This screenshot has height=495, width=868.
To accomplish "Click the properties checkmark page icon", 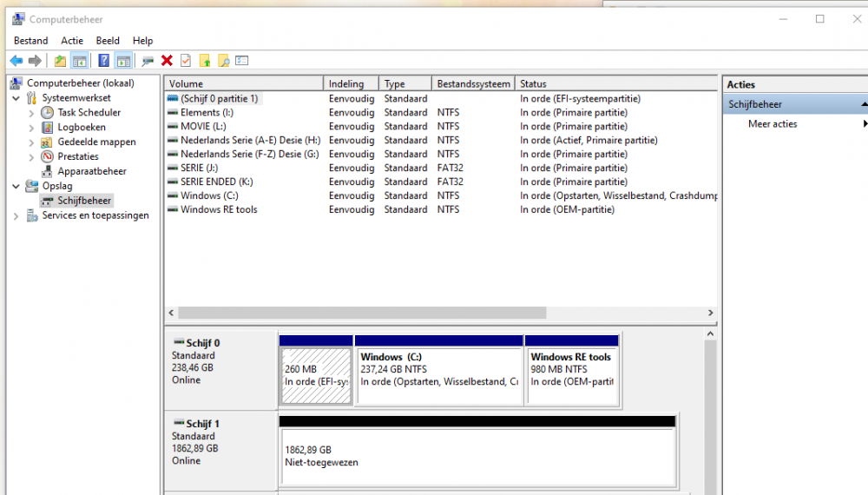I will [186, 60].
